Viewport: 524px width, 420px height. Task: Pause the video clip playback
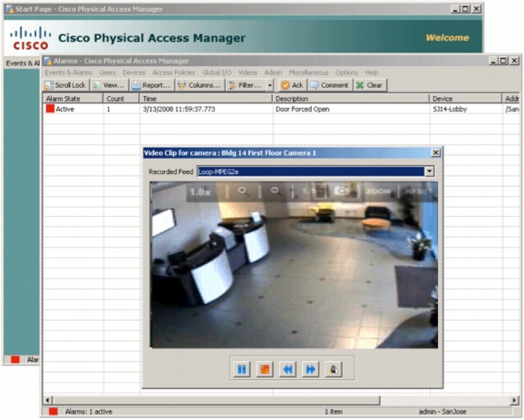click(x=242, y=369)
